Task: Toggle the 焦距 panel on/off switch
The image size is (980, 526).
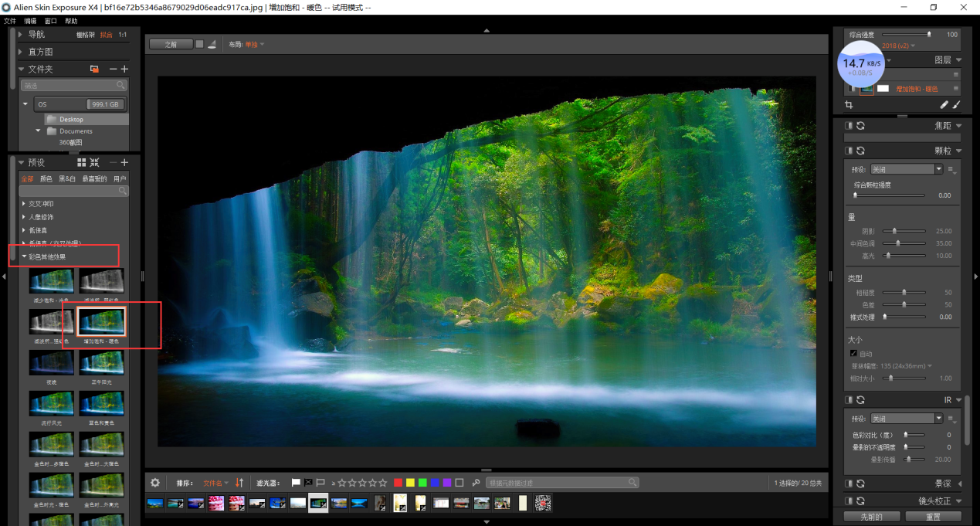Action: 849,125
